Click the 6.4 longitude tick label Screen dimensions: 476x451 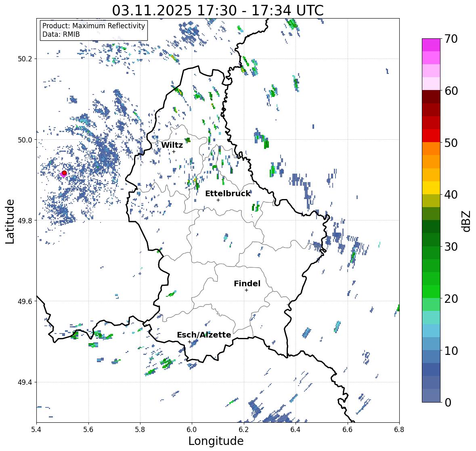(296, 430)
